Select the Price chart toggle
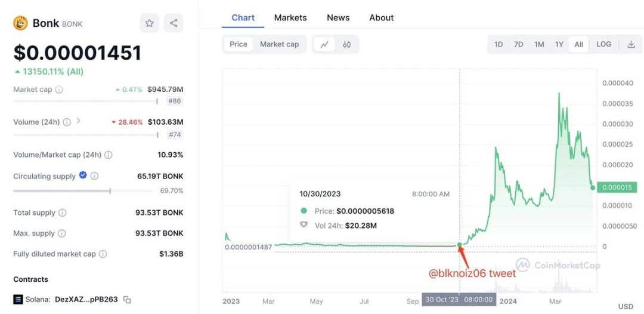The height and width of the screenshot is (314, 644). (238, 44)
